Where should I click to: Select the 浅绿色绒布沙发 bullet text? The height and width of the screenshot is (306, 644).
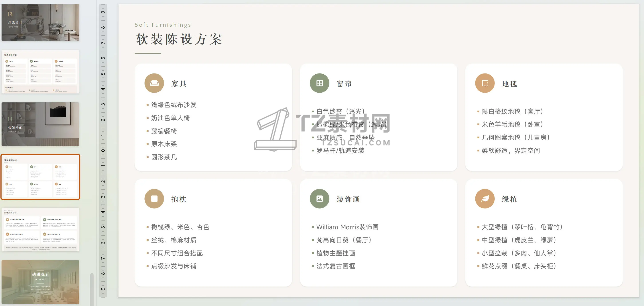pos(173,105)
